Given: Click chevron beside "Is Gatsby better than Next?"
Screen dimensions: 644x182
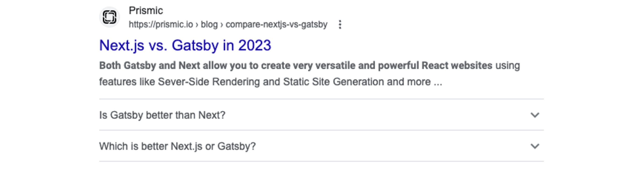Looking at the screenshot, I should (535, 115).
